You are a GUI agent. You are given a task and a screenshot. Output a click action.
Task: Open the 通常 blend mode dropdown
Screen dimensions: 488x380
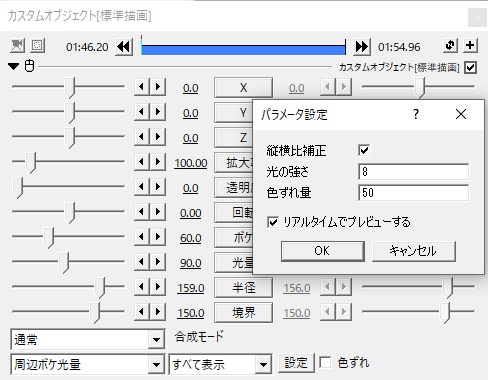tap(156, 340)
